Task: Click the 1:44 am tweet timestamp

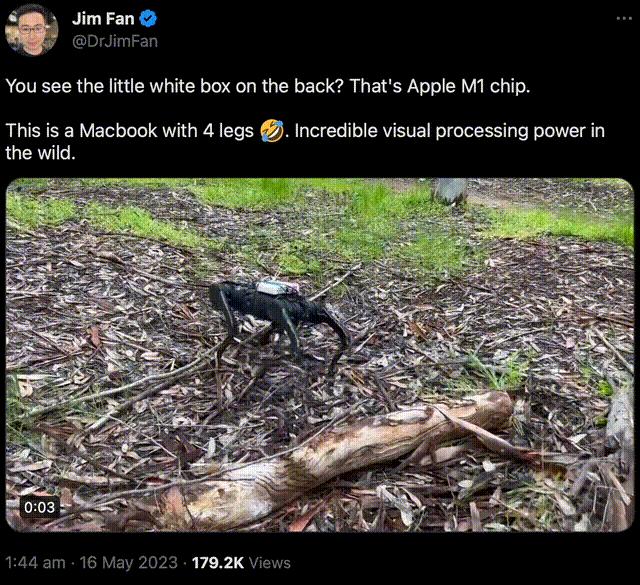Action: tap(35, 562)
